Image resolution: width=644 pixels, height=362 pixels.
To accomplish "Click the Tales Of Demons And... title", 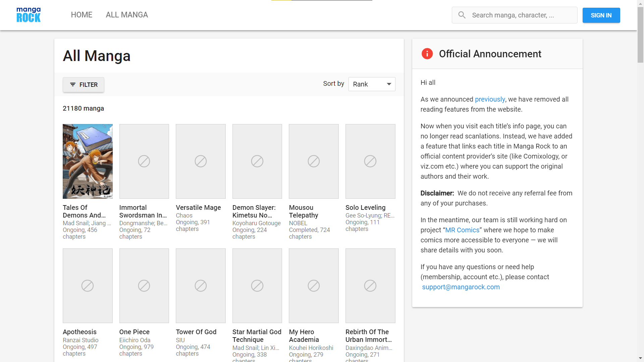I will (x=84, y=211).
